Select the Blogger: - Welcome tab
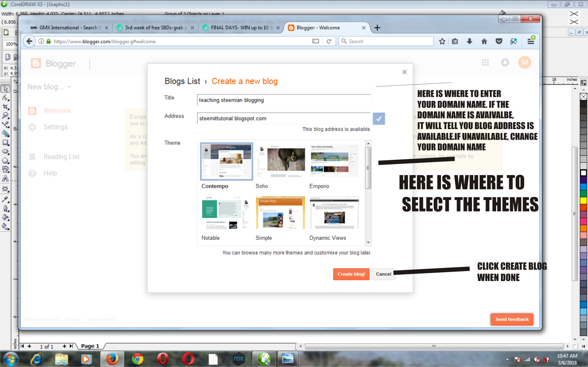588x367 pixels. coord(327,28)
